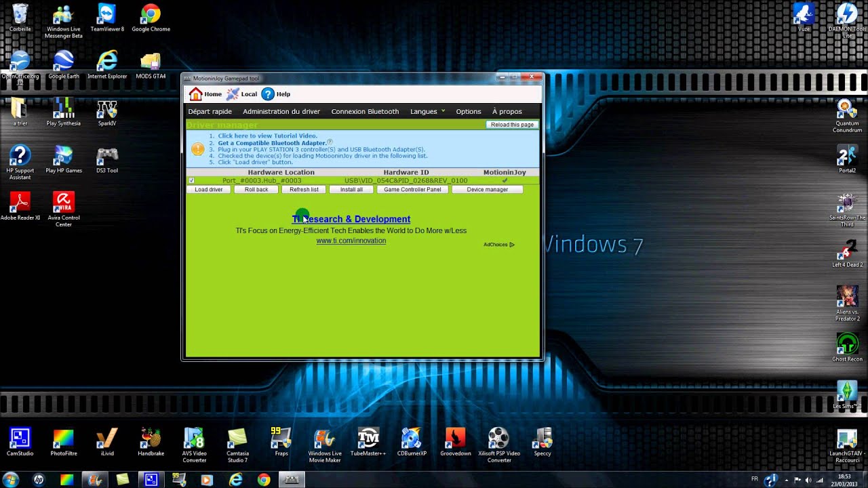The height and width of the screenshot is (488, 868).
Task: Open TI Research & Development ad link
Action: 351,219
